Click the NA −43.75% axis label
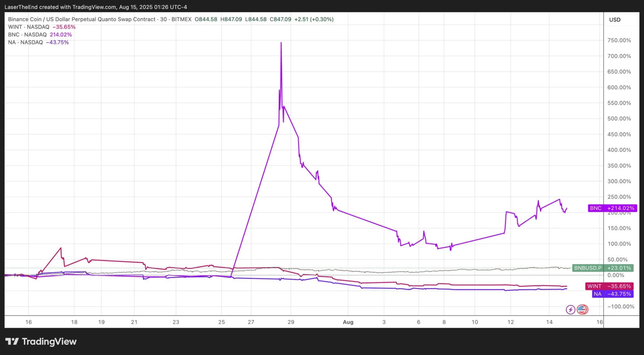 point(612,294)
